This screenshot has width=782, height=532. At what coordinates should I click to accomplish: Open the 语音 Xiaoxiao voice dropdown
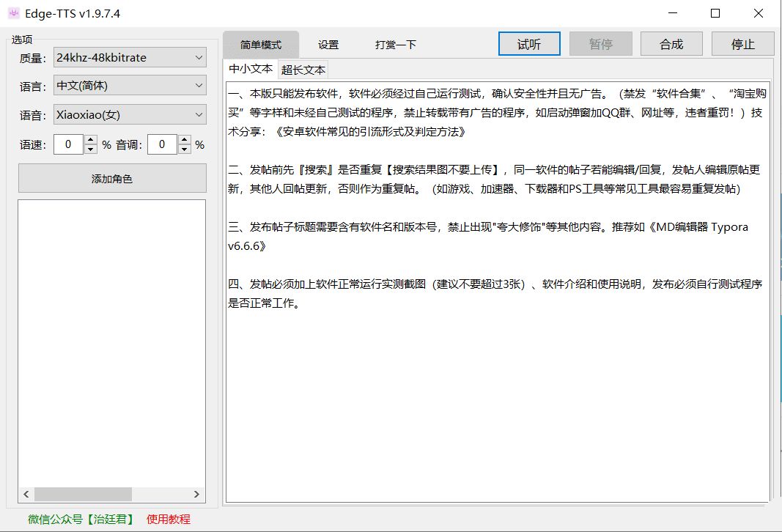[130, 114]
